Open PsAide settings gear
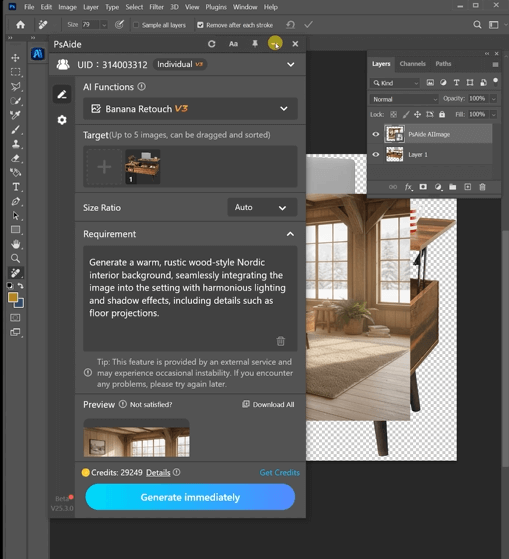 (x=62, y=120)
